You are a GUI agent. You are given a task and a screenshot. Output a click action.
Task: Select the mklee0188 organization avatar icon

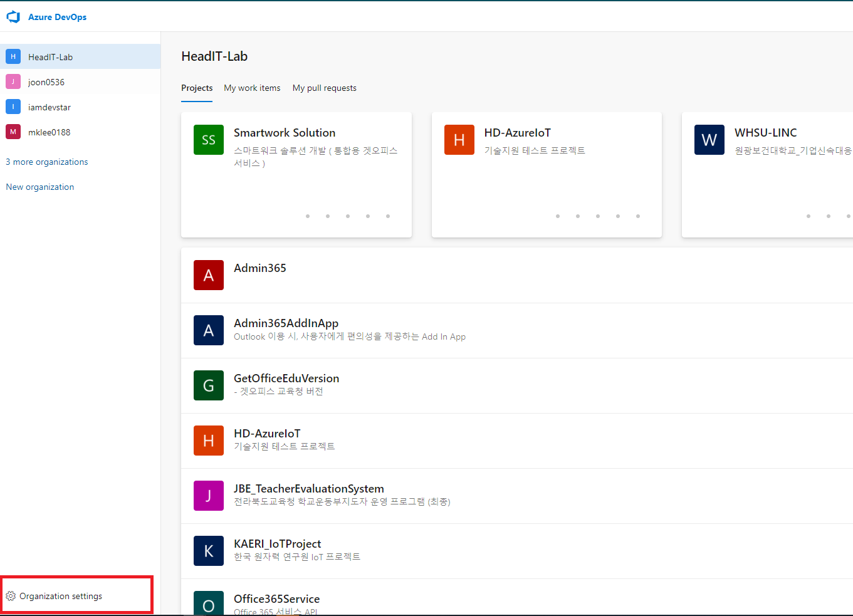(13, 132)
